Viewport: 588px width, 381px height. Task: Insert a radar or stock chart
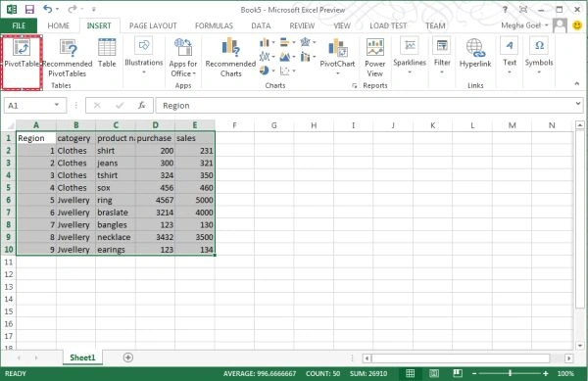click(x=308, y=42)
